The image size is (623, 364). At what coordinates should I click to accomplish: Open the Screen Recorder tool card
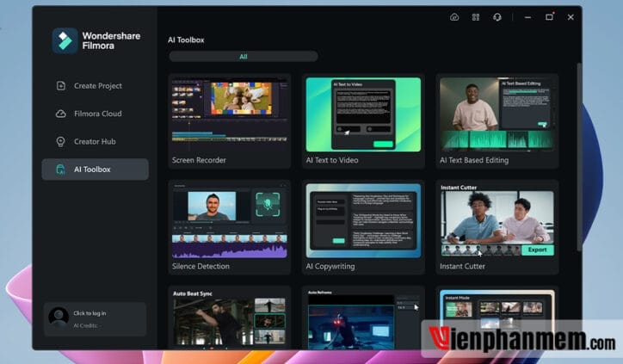229,121
